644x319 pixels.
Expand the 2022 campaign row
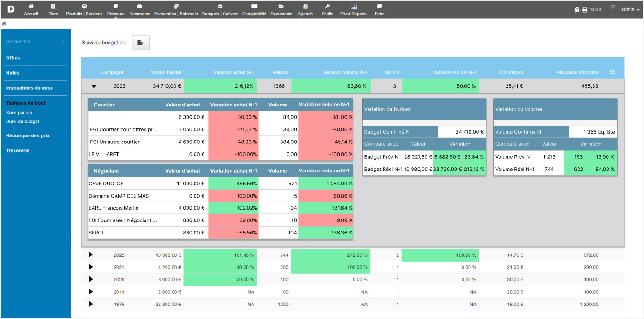[91, 255]
